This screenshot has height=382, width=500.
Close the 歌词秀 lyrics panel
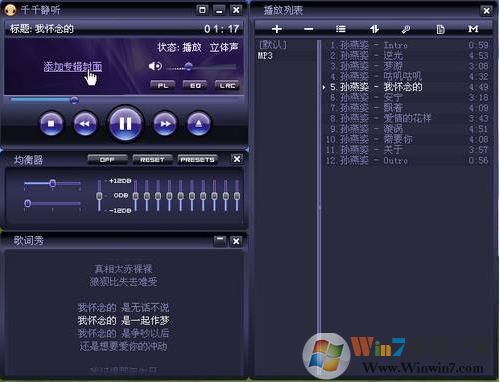[x=236, y=241]
